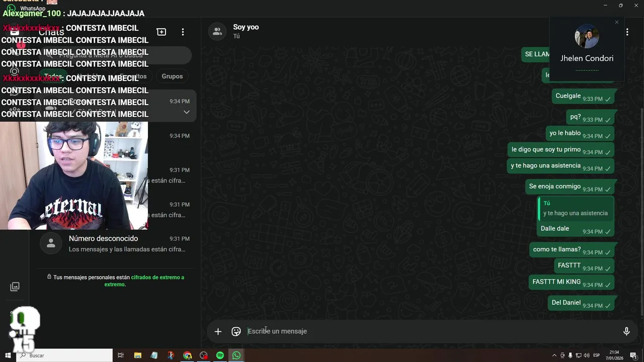Viewport: 644px width, 362px height.
Task: Open Task View on the taskbar
Action: point(121,355)
